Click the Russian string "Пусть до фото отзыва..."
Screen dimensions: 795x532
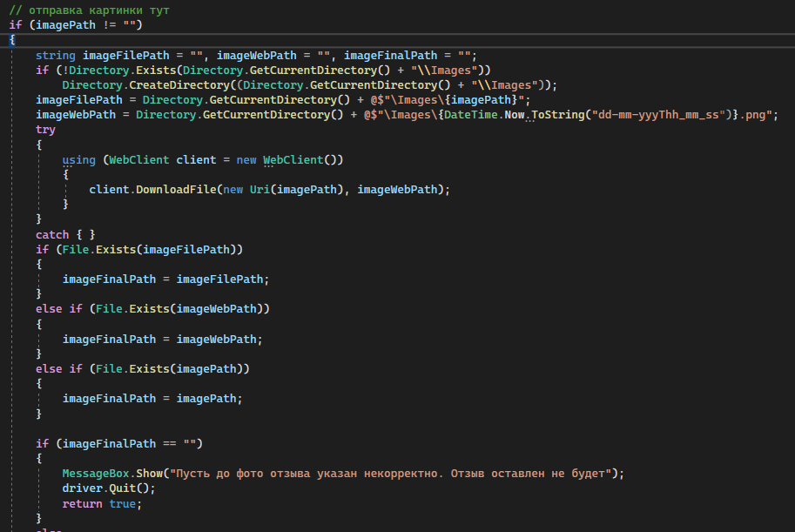coord(390,474)
